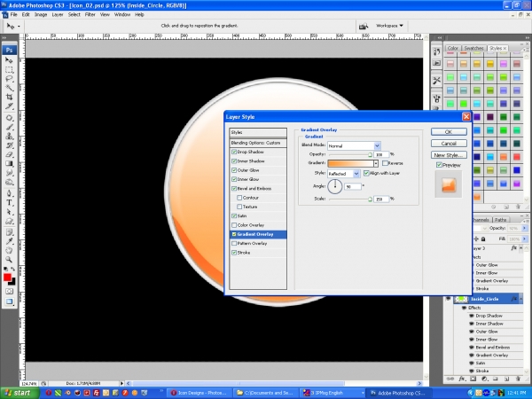Select the Zoom tool
This screenshot has width=532, height=399.
tap(9, 260)
